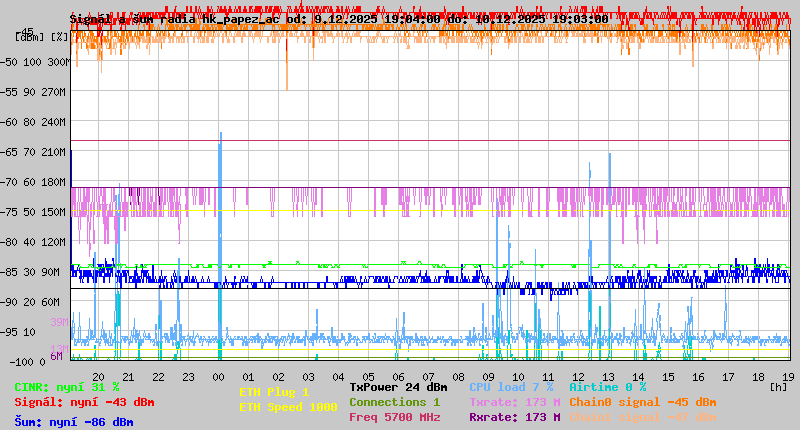800x430 pixels.
Task: Click the '-90 20 60M' y-axis label
Action: [31, 302]
